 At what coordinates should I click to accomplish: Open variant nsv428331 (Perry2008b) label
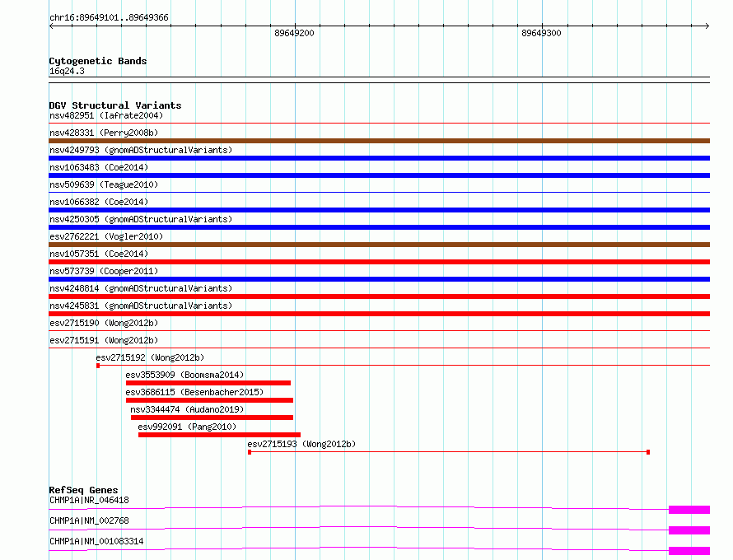(104, 133)
